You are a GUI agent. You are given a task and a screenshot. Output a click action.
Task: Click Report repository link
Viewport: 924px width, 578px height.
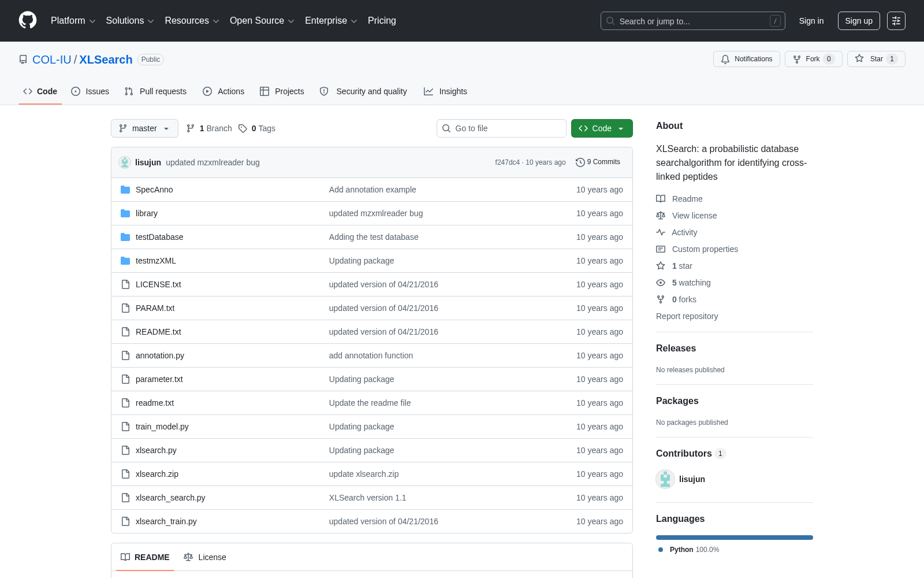tap(687, 316)
